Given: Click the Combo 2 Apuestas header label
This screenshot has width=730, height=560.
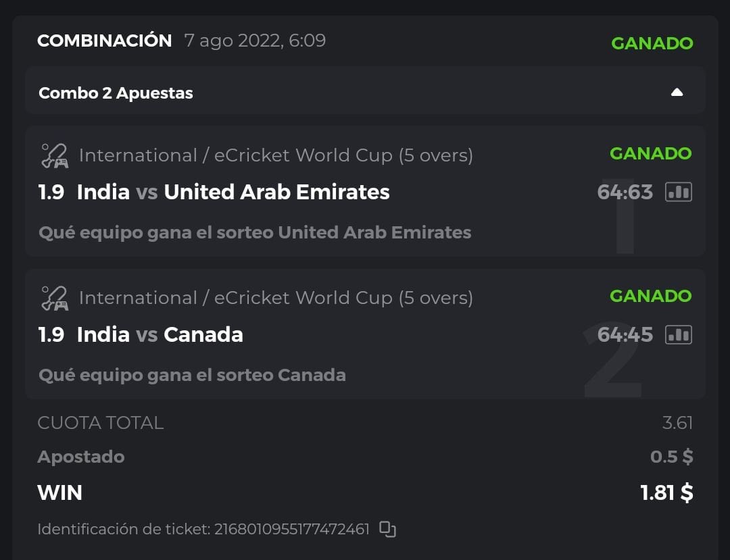Looking at the screenshot, I should 116,93.
